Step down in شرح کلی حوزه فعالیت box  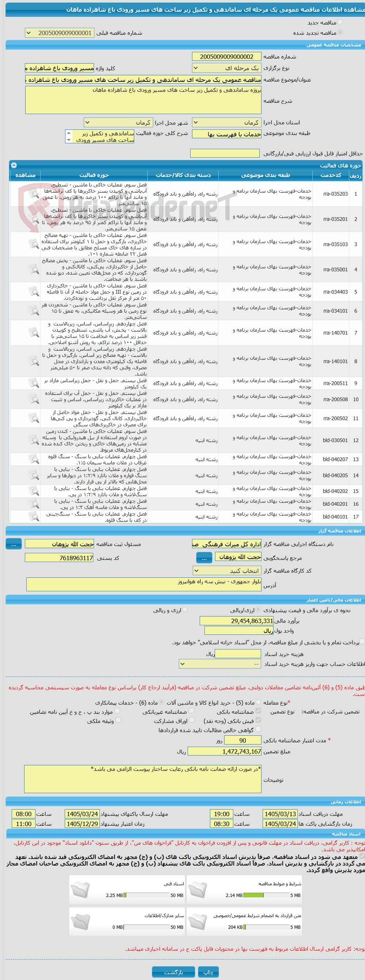(x=68, y=140)
